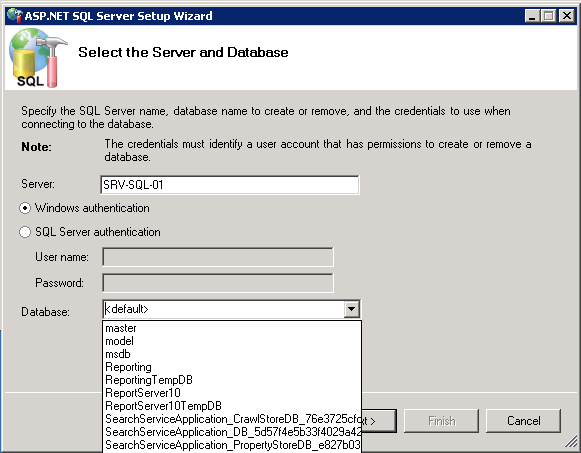This screenshot has height=453, width=581.
Task: Maximize the Setup Wizard window
Action: 549,16
